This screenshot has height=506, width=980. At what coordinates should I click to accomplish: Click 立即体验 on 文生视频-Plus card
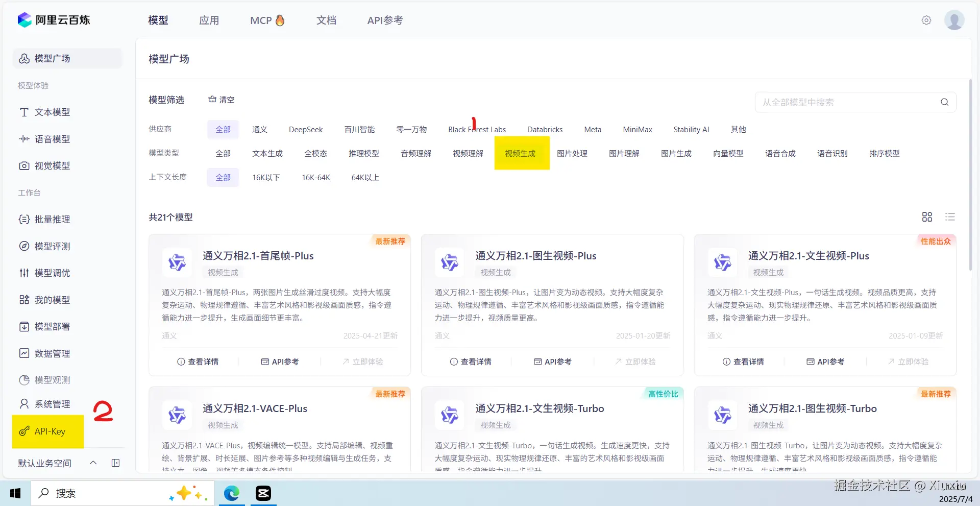pos(908,362)
